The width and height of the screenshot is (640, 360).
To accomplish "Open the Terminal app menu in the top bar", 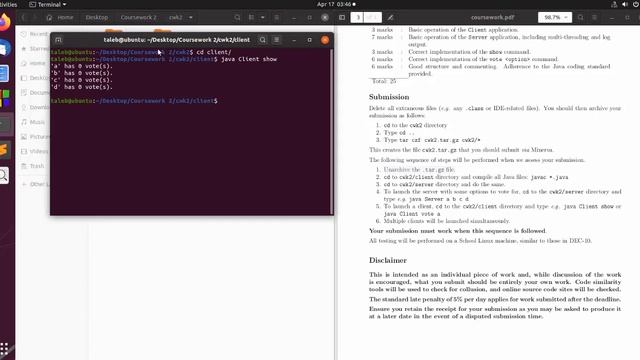I will (x=48, y=4).
